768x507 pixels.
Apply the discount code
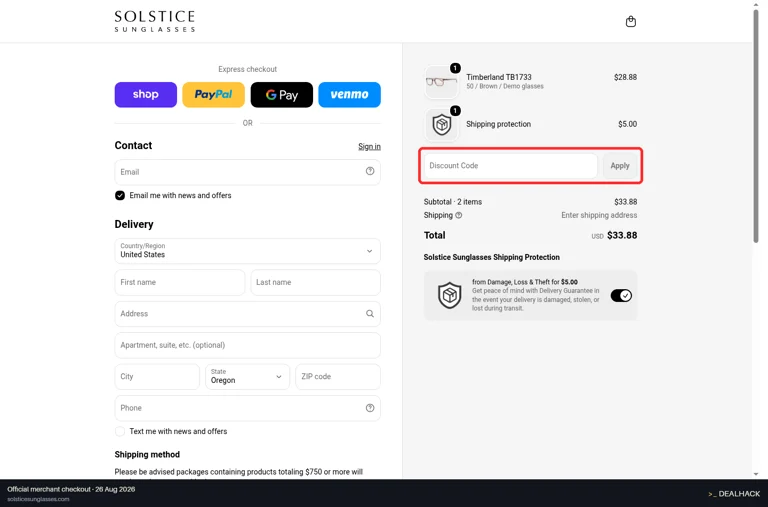[620, 166]
